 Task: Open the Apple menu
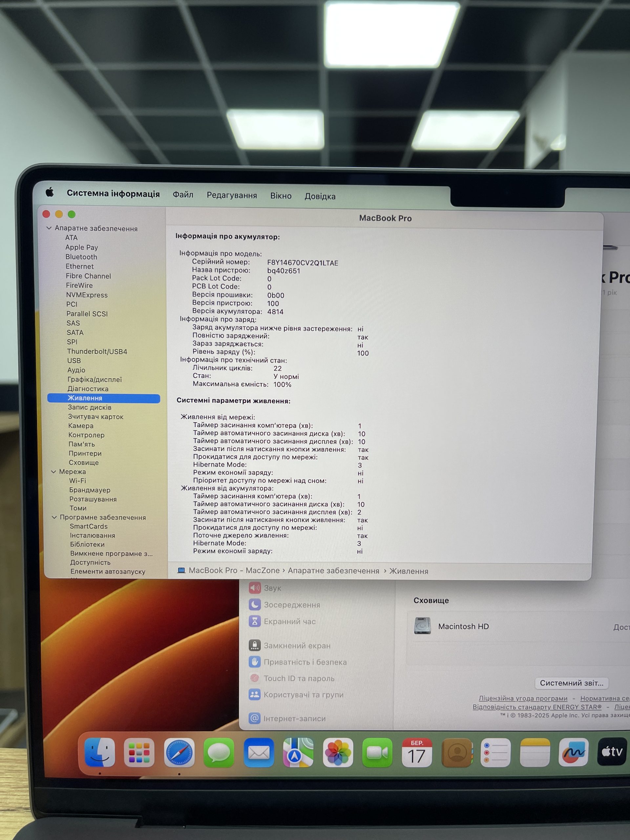point(50,192)
